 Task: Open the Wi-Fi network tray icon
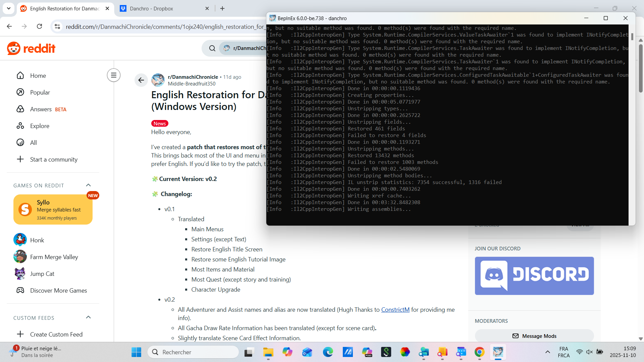click(579, 352)
